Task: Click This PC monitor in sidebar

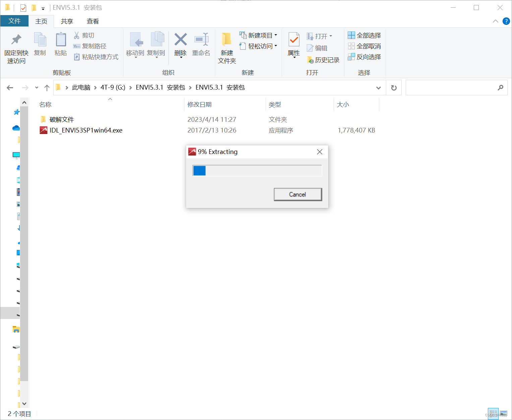Action: click(x=16, y=155)
